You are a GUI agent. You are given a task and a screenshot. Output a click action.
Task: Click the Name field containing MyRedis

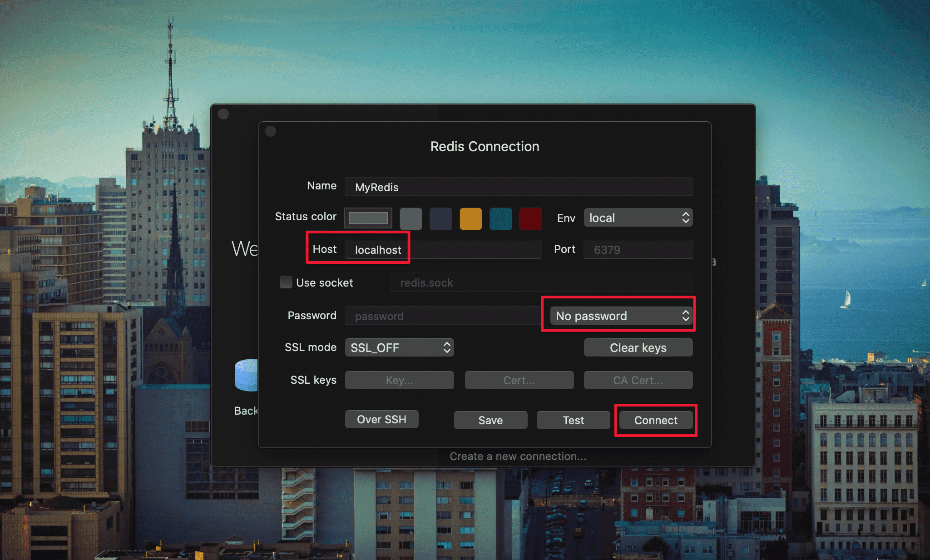point(519,187)
